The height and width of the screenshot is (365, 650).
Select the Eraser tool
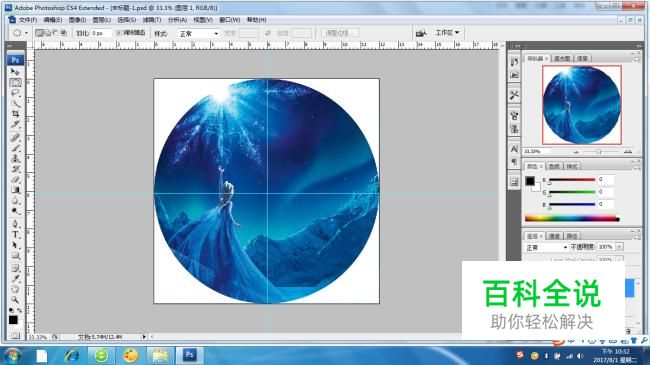pyautogui.click(x=15, y=179)
